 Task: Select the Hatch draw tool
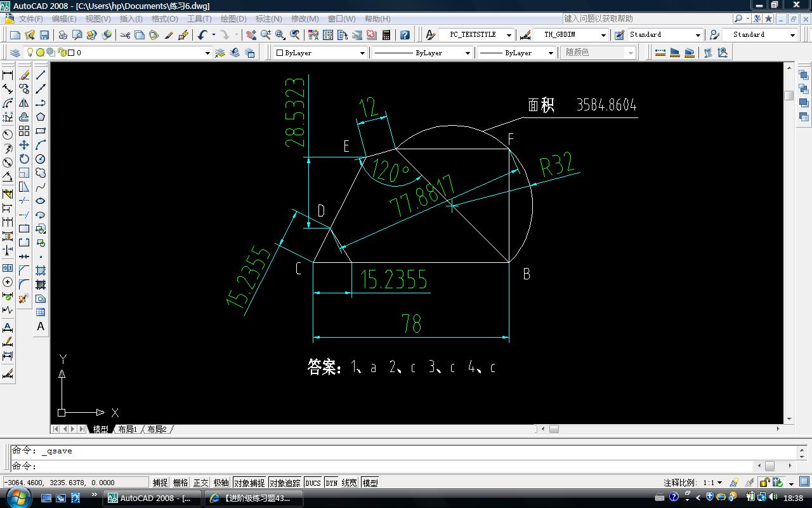41,271
